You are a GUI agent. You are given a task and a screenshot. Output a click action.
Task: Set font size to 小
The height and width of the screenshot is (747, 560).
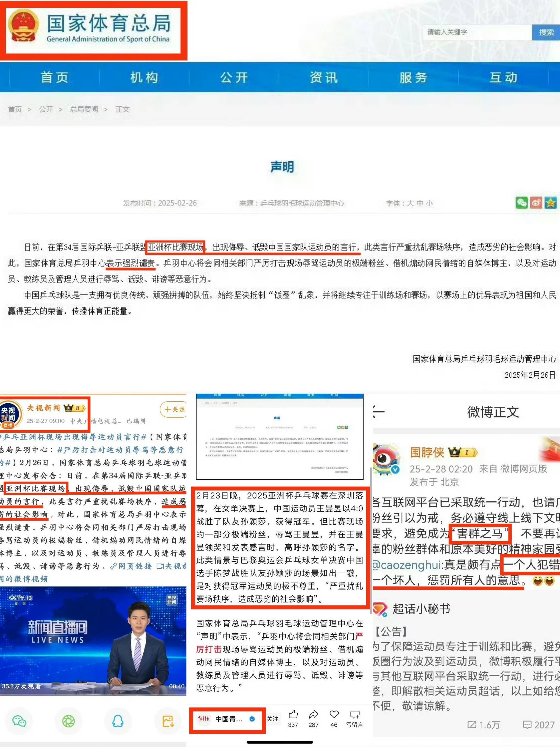point(429,203)
